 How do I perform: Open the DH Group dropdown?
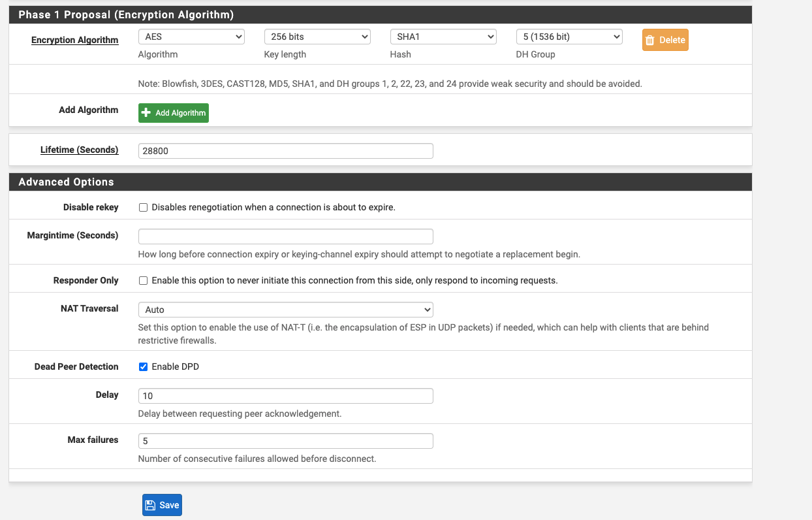[569, 37]
